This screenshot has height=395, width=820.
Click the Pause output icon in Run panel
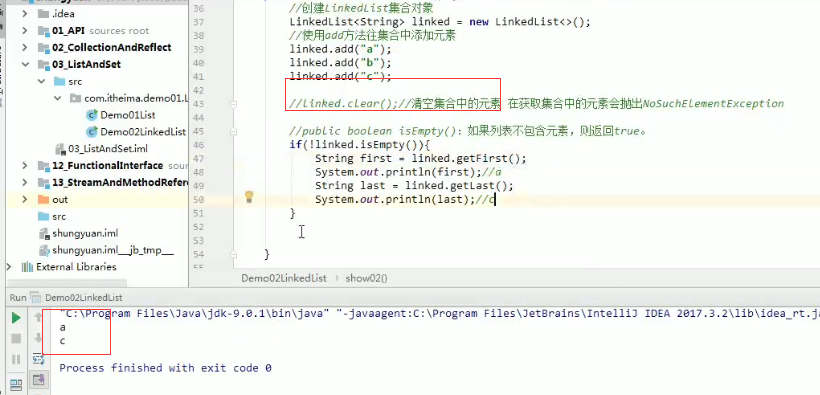pyautogui.click(x=16, y=359)
